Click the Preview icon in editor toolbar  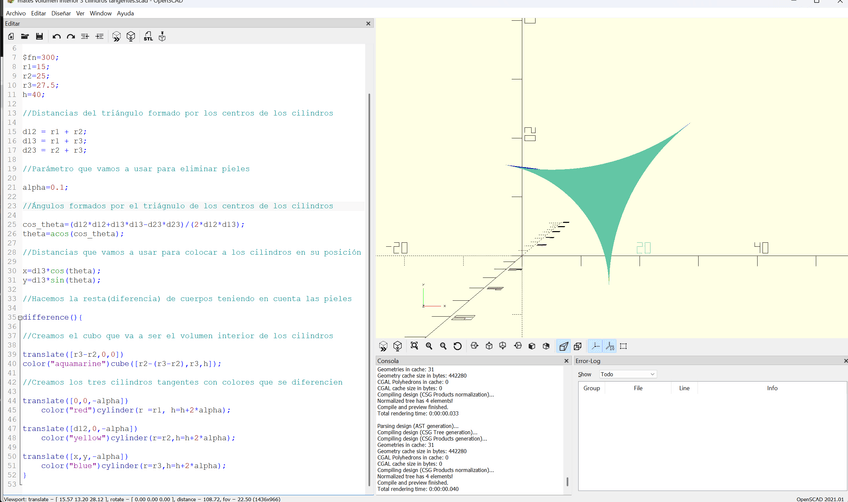[x=116, y=37]
